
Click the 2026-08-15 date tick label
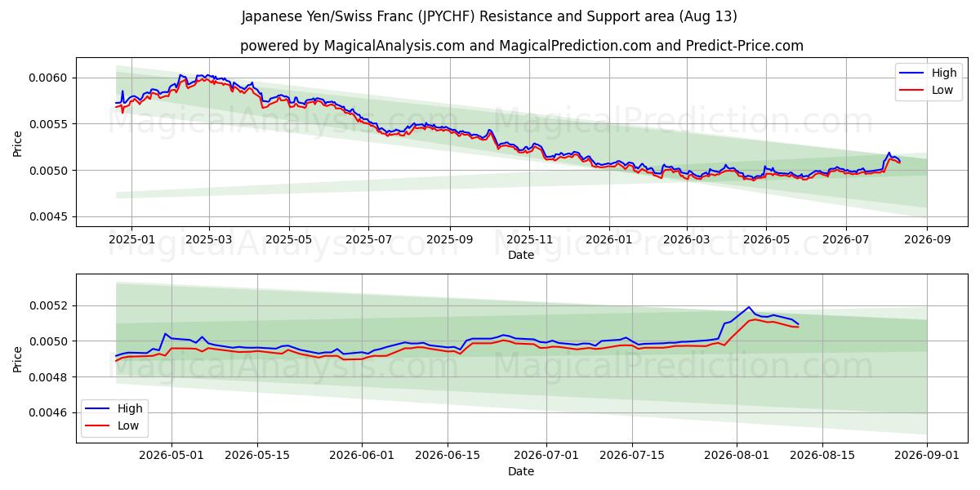(x=822, y=456)
